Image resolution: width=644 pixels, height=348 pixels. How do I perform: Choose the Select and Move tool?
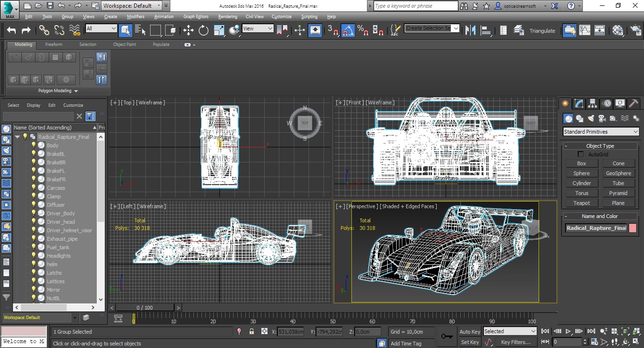[x=188, y=31]
